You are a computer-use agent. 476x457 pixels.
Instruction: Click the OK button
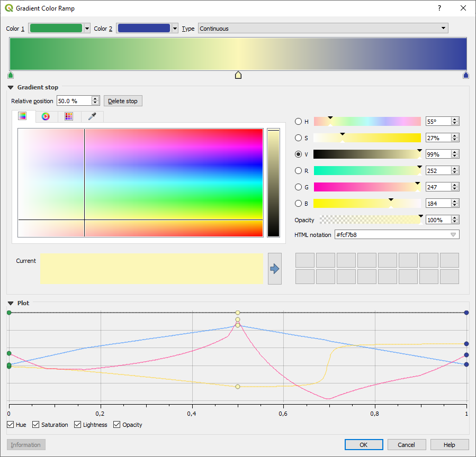(x=364, y=444)
